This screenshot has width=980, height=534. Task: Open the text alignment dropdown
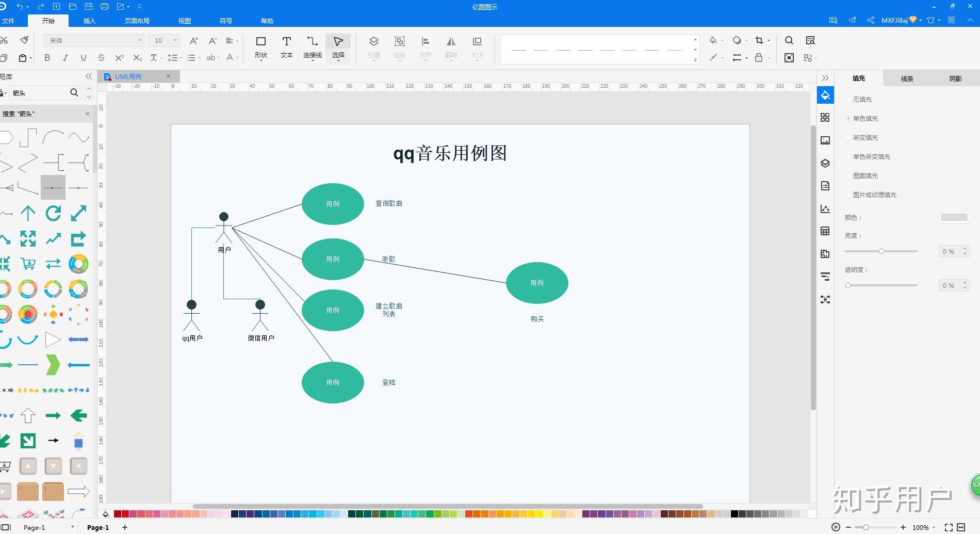tap(232, 41)
